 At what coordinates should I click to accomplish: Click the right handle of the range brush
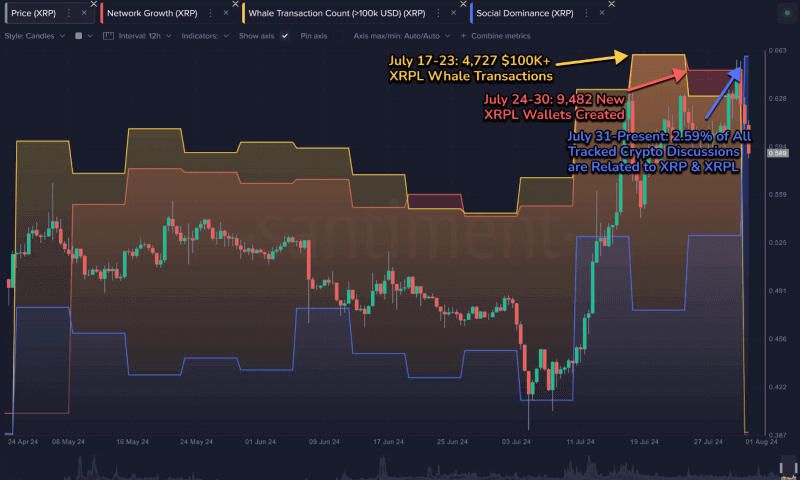794,468
